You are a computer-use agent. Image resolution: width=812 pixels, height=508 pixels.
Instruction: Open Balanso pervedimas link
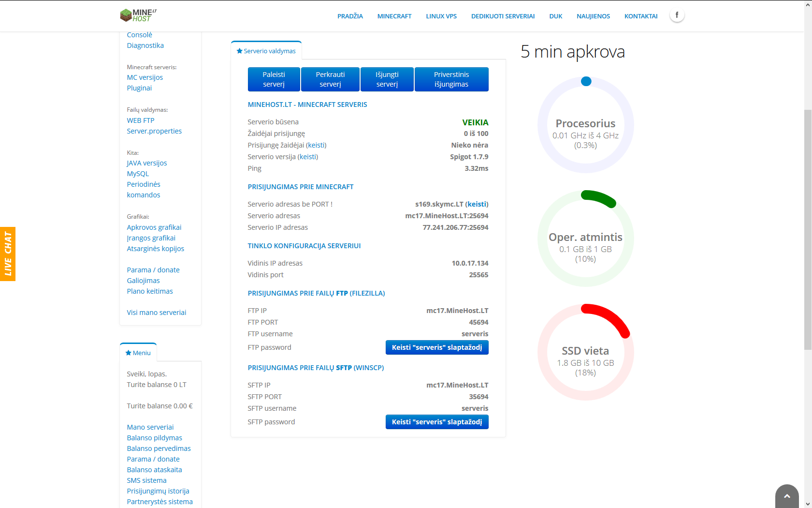(x=159, y=448)
